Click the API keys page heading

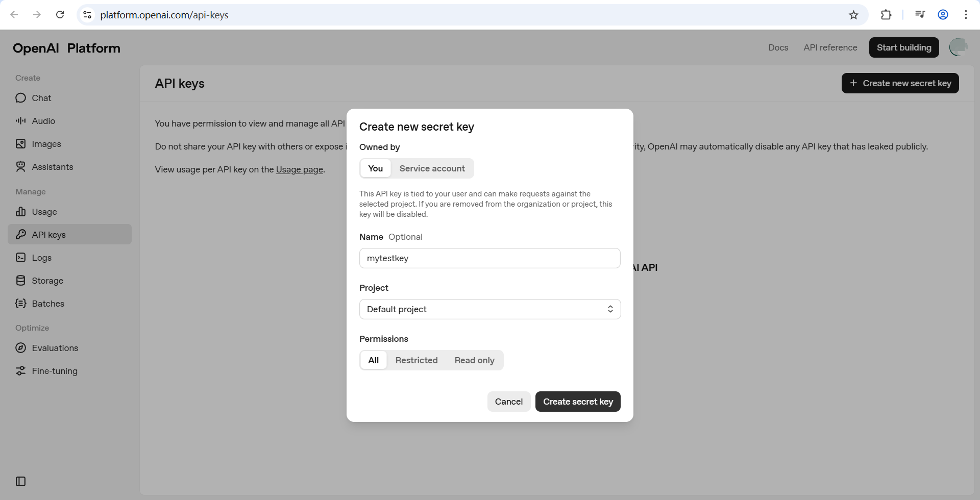click(180, 84)
